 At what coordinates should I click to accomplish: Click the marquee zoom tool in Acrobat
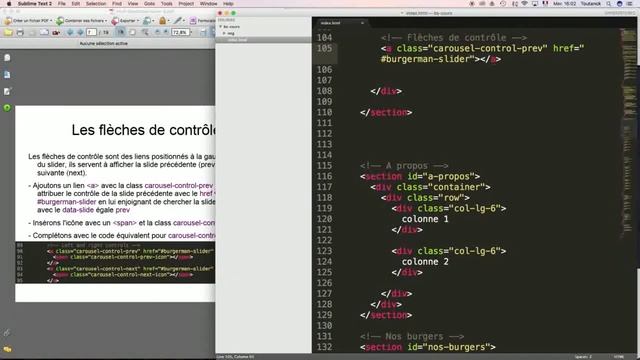(145, 32)
